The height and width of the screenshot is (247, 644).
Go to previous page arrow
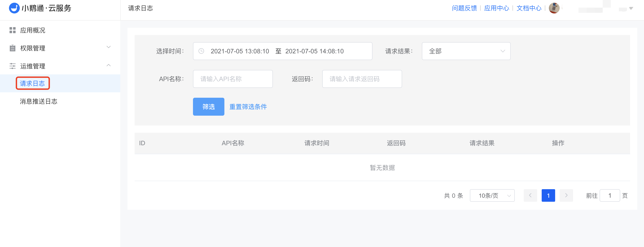coord(530,195)
